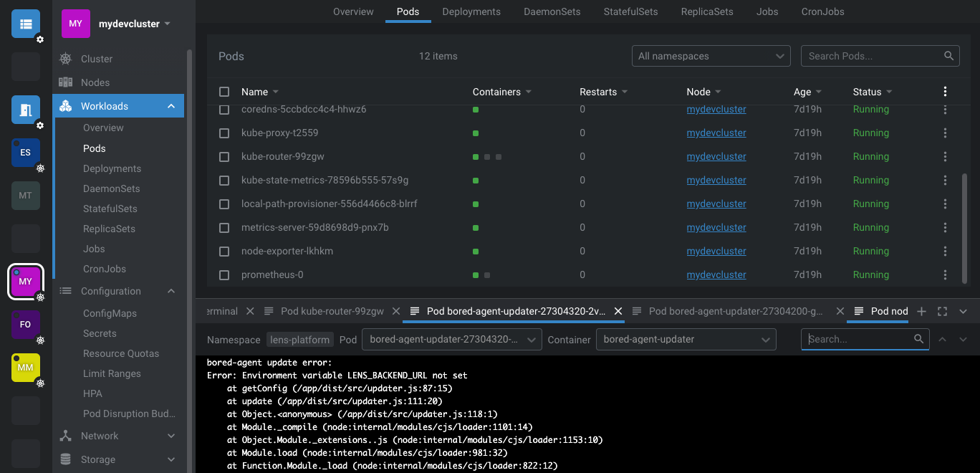Switch to the Deployments tab
Viewport: 980px width, 473px height.
click(x=471, y=11)
